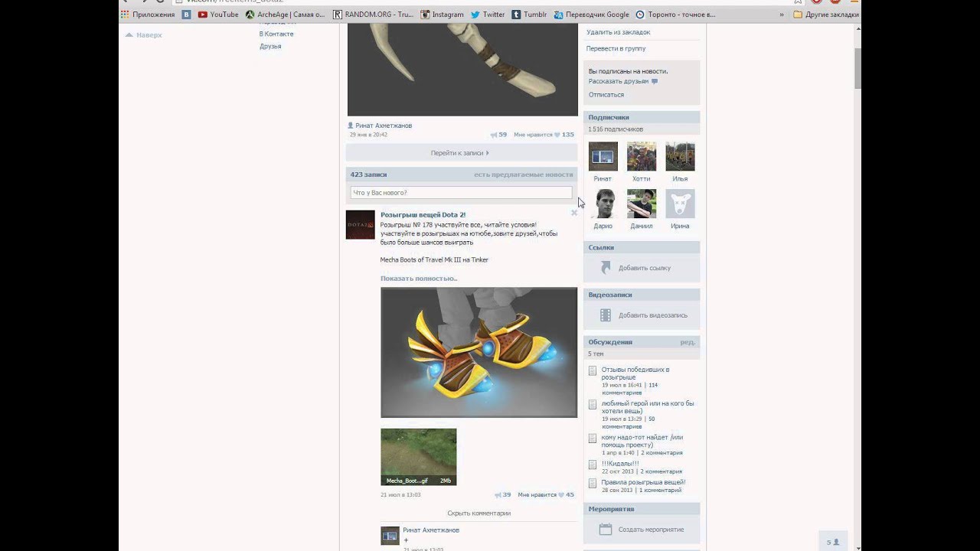Like the pinned post with 135 likes
This screenshot has width=980, height=551.
(544, 135)
